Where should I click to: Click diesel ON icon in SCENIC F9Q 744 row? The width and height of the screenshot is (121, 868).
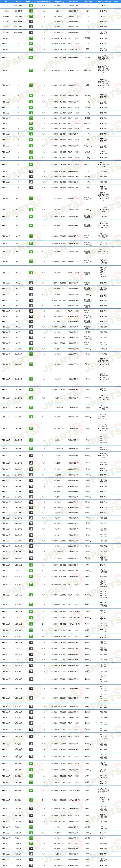[31, 822]
